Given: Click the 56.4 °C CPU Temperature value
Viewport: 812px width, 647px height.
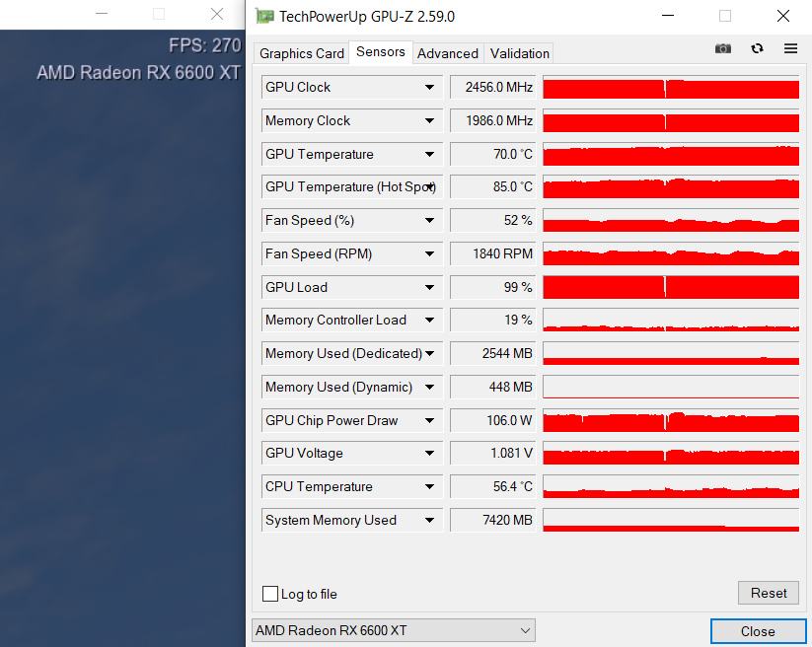Looking at the screenshot, I should pos(493,486).
